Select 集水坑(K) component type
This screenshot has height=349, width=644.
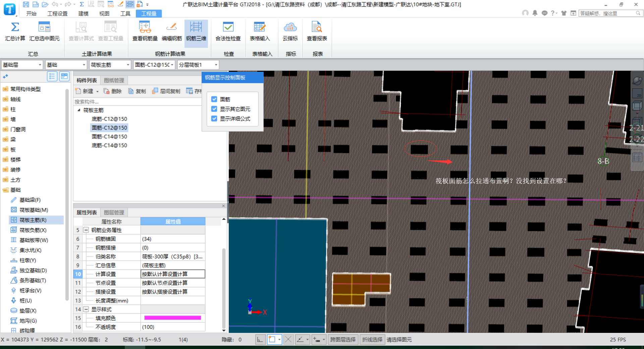click(x=30, y=250)
